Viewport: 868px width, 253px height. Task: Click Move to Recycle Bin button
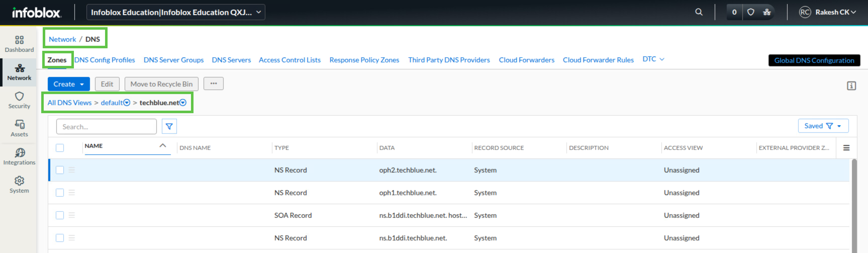(x=161, y=84)
